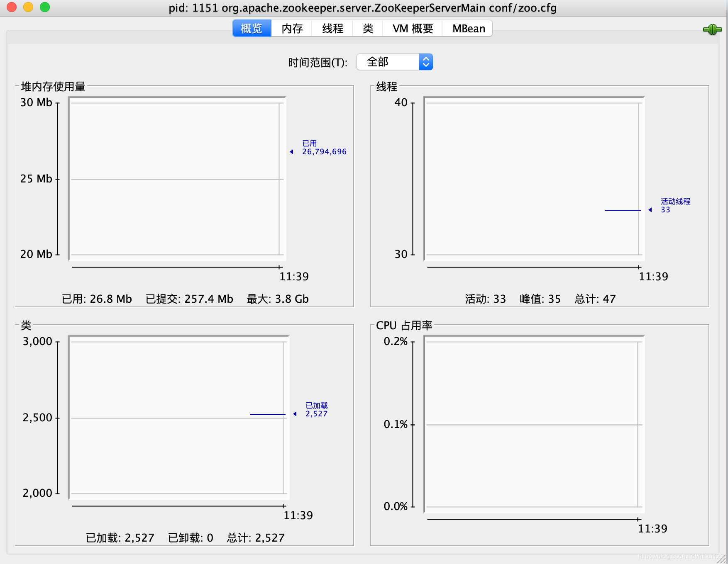Image resolution: width=728 pixels, height=564 pixels.
Task: Open the 线程 tab
Action: [332, 29]
